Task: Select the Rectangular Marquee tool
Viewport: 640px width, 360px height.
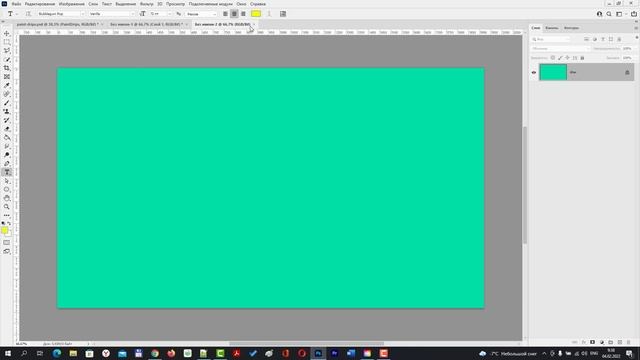Action: pyautogui.click(x=7, y=42)
